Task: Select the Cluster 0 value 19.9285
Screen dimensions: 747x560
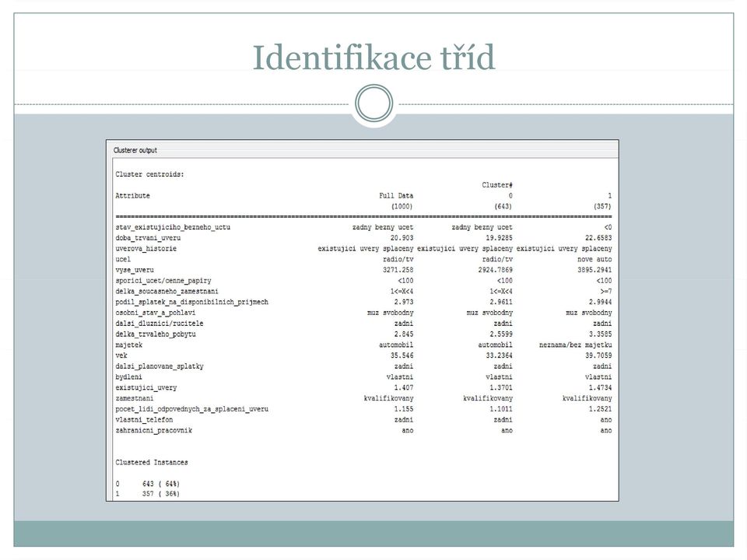Action: coord(499,238)
